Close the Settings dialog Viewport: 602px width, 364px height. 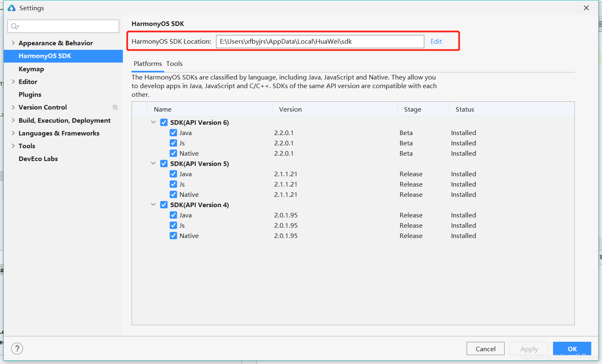(586, 8)
